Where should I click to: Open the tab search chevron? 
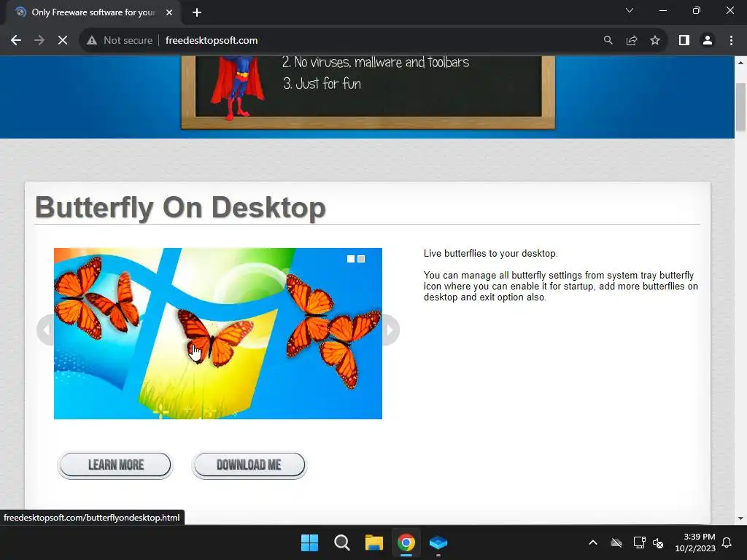630,10
